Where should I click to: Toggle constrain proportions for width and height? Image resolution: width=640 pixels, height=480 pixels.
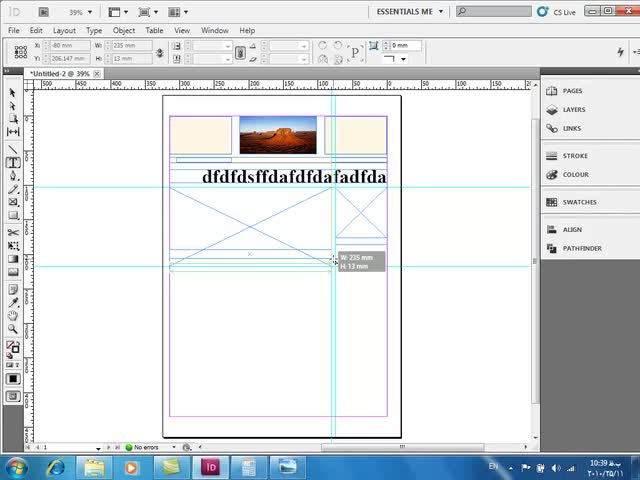click(x=160, y=52)
